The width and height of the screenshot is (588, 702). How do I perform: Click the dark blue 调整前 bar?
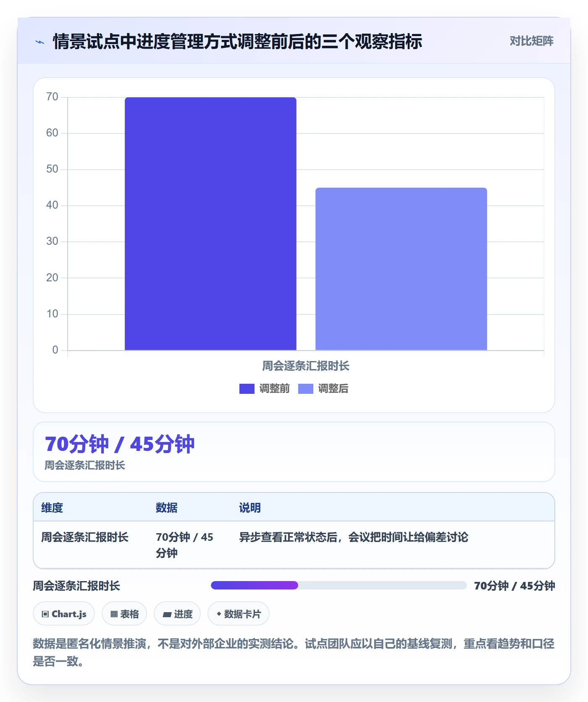coord(210,224)
